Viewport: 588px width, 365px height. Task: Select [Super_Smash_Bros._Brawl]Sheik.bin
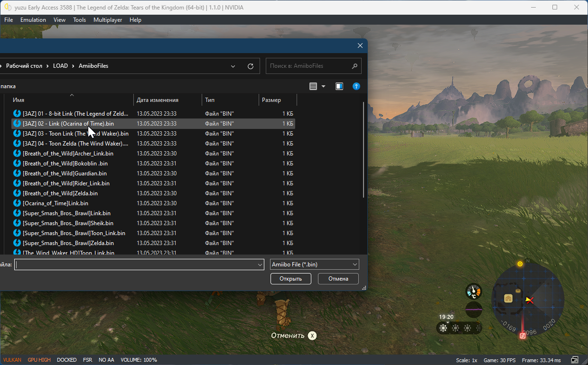[153, 223]
